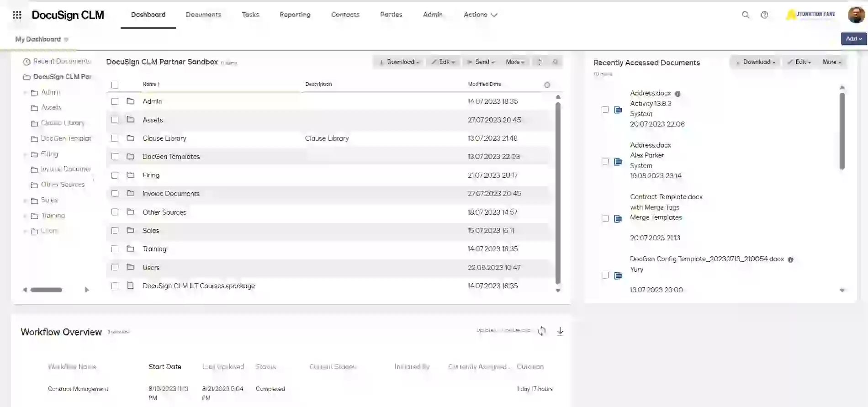868x407 pixels.
Task: Click the Admin folder icon in list
Action: pyautogui.click(x=130, y=101)
